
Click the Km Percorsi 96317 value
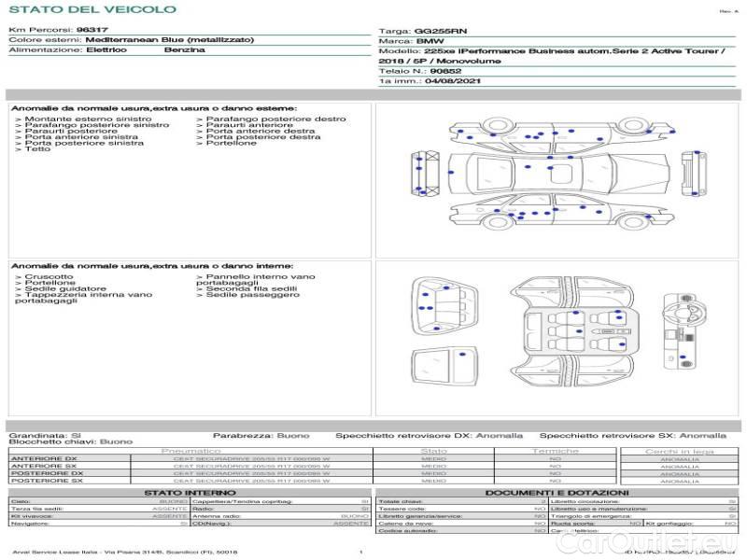92,30
